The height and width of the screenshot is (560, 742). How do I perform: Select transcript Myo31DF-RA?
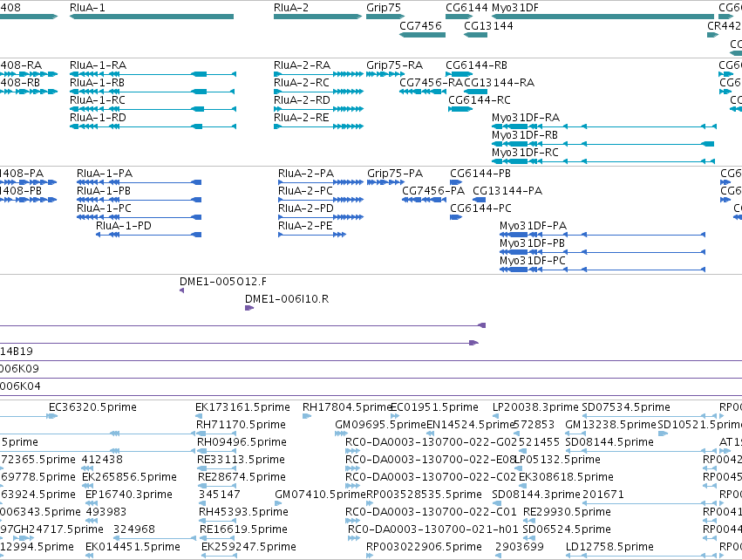coord(526,118)
